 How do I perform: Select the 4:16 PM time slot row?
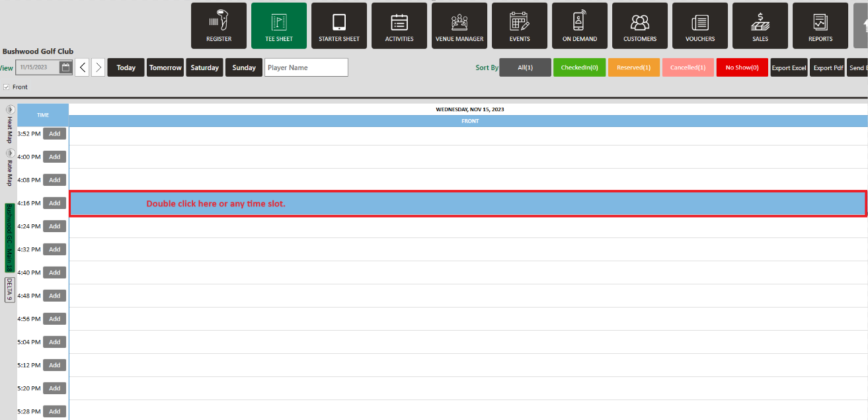(x=468, y=204)
